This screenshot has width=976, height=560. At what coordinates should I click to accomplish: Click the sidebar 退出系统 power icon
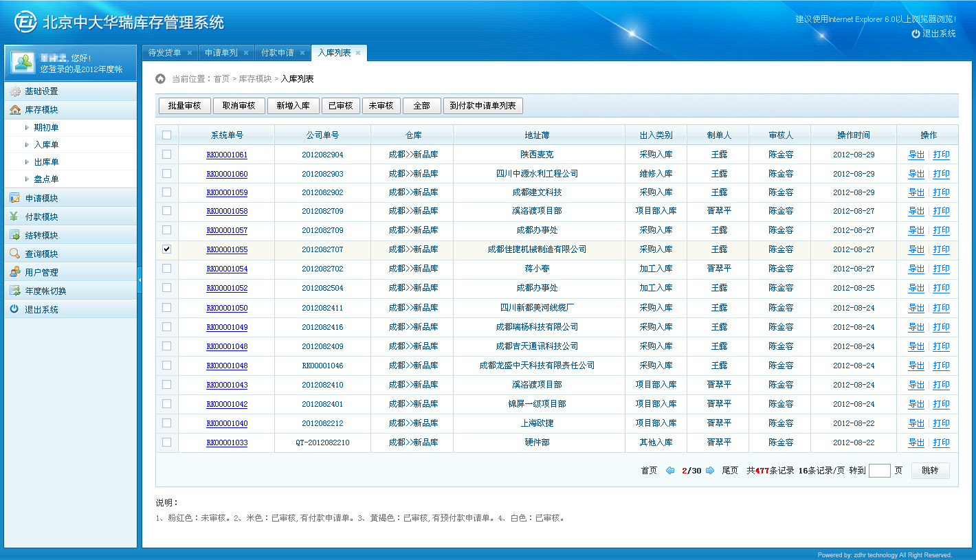pos(15,310)
